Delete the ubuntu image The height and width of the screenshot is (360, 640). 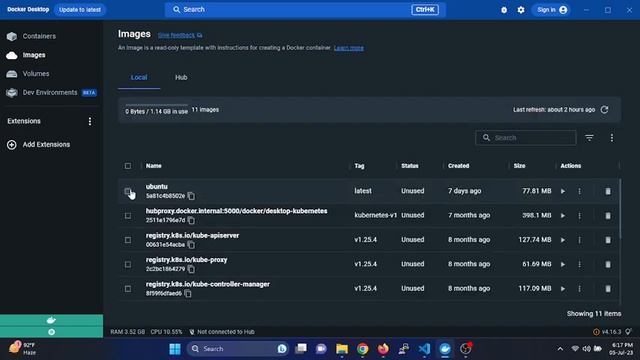click(x=608, y=191)
